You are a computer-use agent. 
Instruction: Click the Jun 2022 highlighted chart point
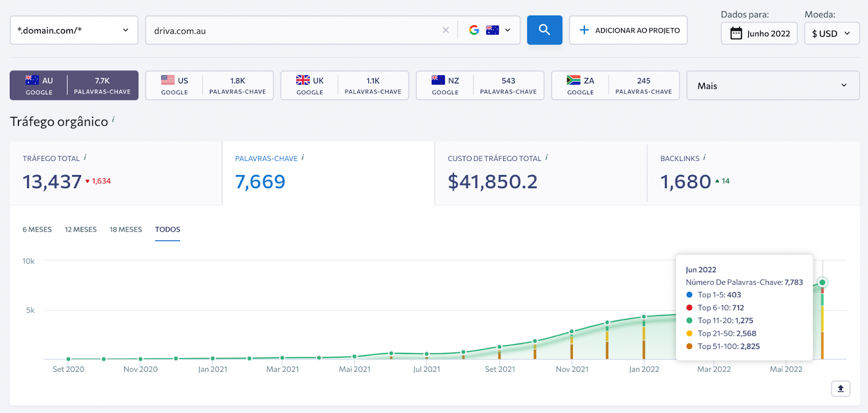(822, 282)
